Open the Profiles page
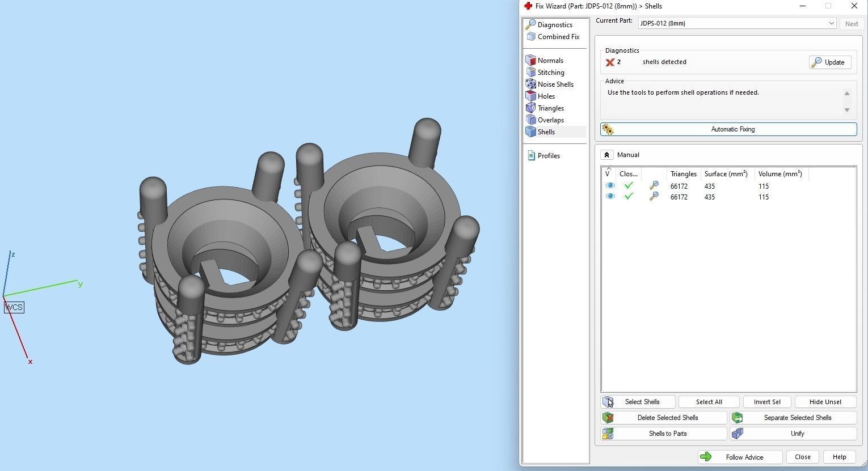The height and width of the screenshot is (471, 868). click(x=543, y=156)
